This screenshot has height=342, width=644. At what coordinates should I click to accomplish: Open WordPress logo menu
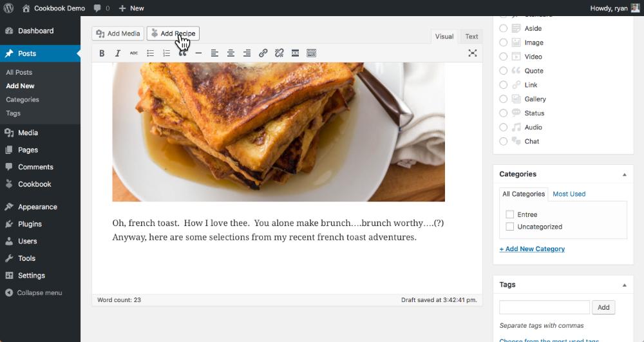8,8
